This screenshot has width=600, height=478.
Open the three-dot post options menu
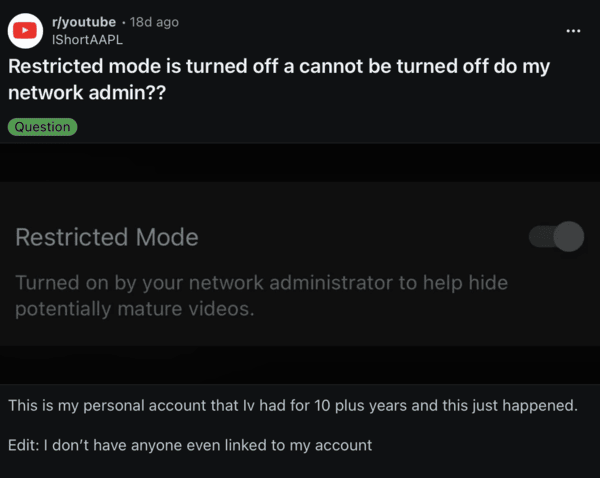coord(573,31)
